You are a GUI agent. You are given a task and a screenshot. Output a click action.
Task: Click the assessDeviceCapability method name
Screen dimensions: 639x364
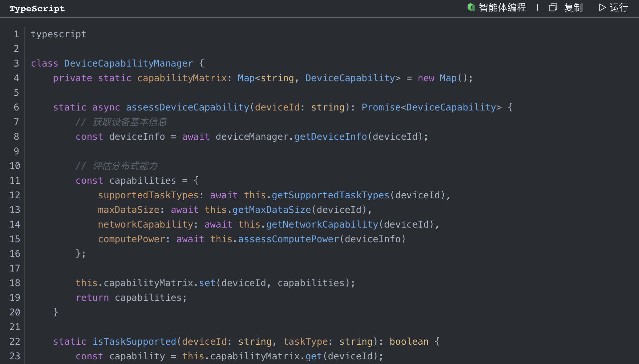point(187,107)
